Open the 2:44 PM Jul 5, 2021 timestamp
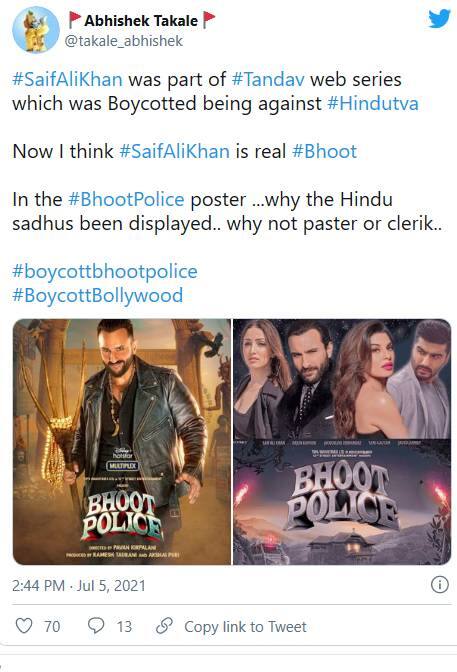Screen dimensions: 457x672 (x=79, y=585)
